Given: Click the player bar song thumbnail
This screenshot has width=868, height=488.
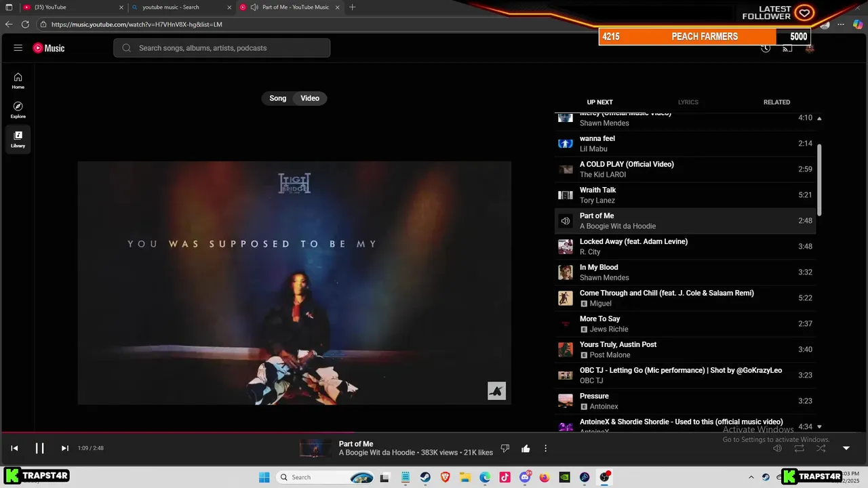Looking at the screenshot, I should pos(316,448).
